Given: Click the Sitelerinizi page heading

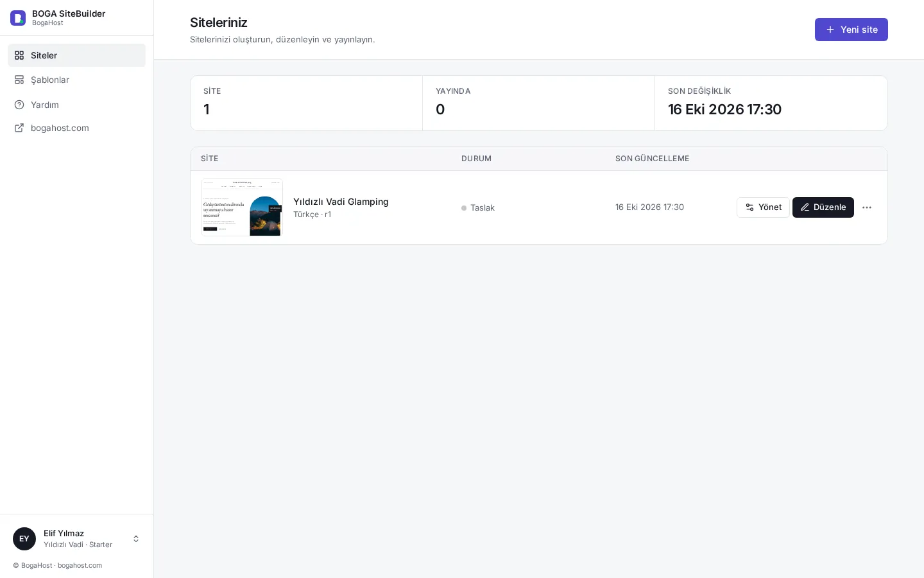Looking at the screenshot, I should pyautogui.click(x=219, y=22).
